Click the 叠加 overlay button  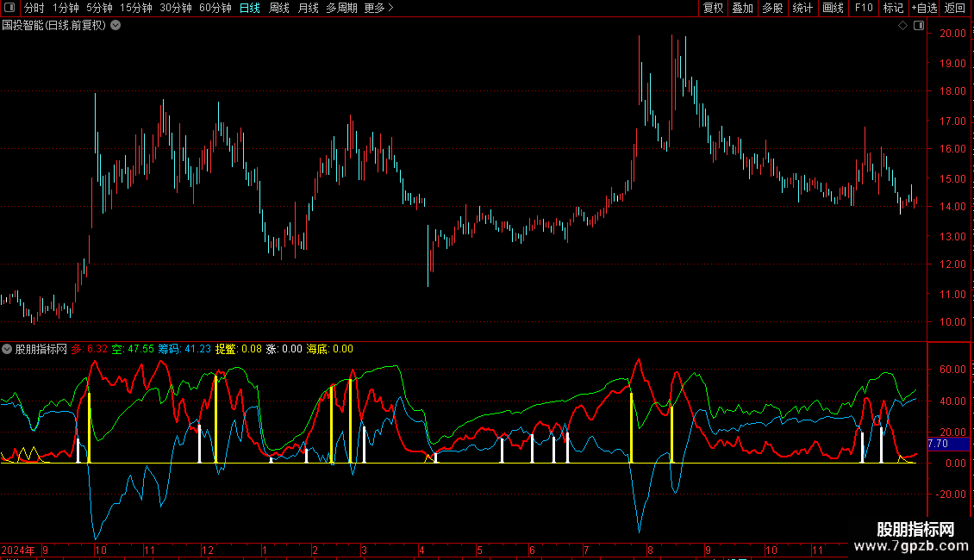pos(742,8)
